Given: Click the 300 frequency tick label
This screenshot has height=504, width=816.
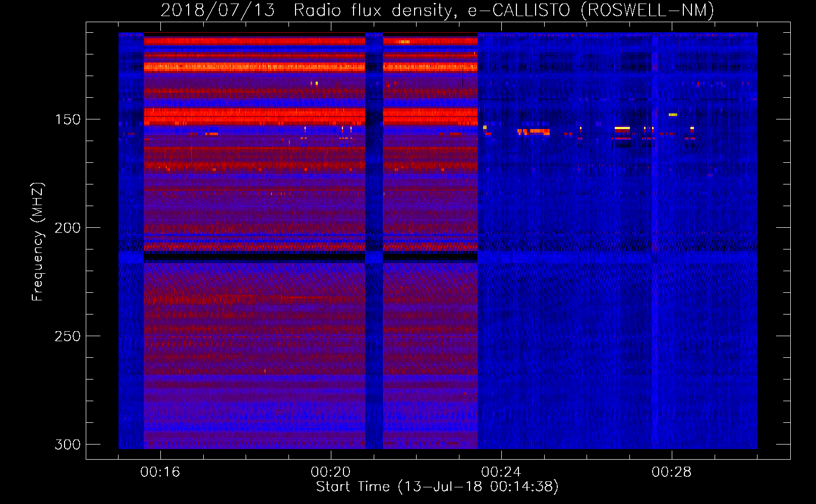Looking at the screenshot, I should 68,445.
